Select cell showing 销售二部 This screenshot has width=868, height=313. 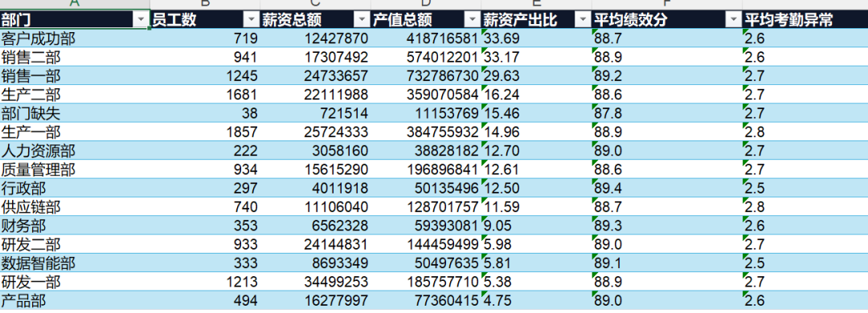coord(75,58)
